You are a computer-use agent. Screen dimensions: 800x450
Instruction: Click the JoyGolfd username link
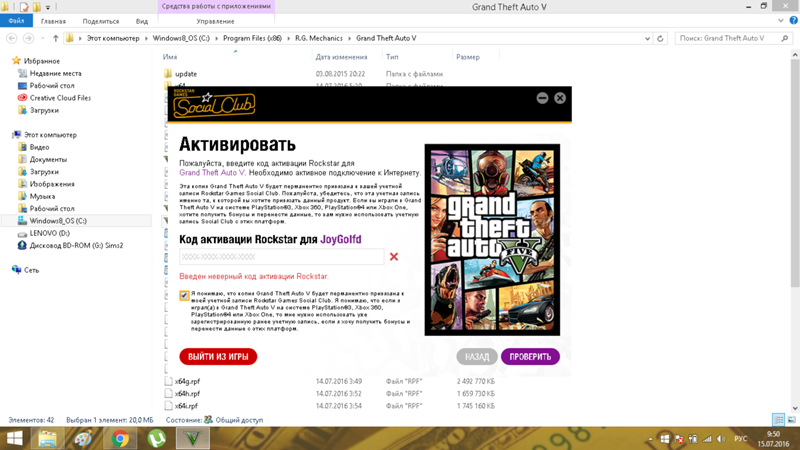pos(340,239)
